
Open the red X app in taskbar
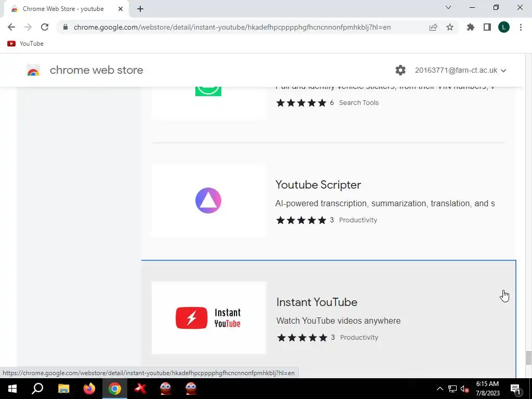140,389
